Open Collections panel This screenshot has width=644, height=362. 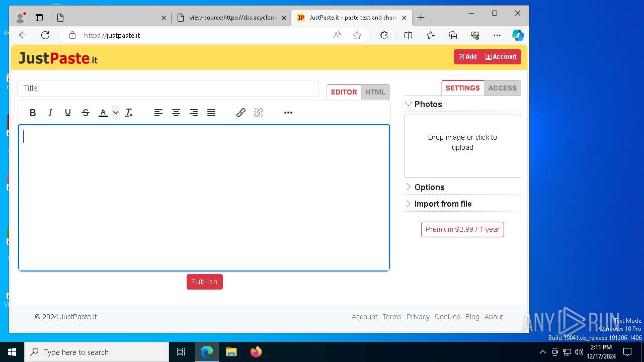[x=453, y=35]
